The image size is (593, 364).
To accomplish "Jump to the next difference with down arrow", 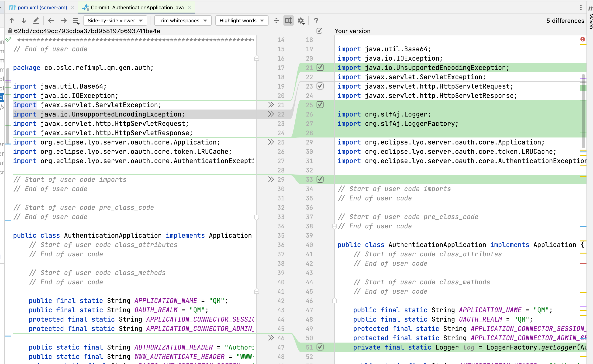I will click(24, 21).
